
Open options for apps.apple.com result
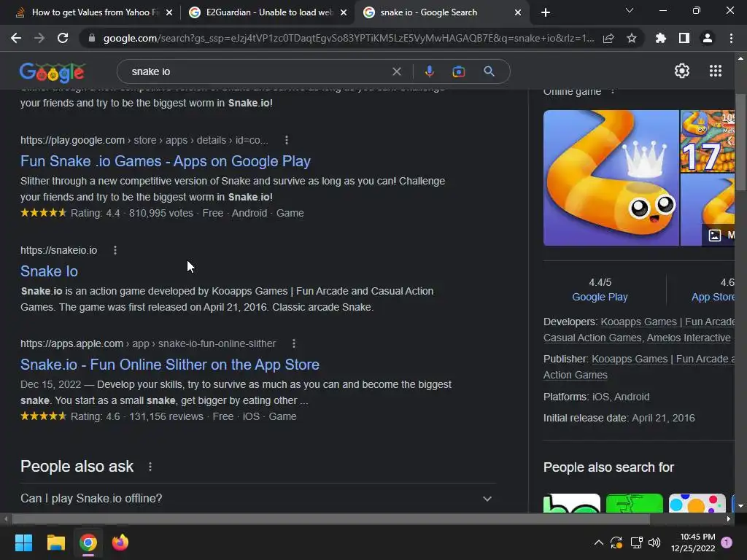tap(294, 343)
